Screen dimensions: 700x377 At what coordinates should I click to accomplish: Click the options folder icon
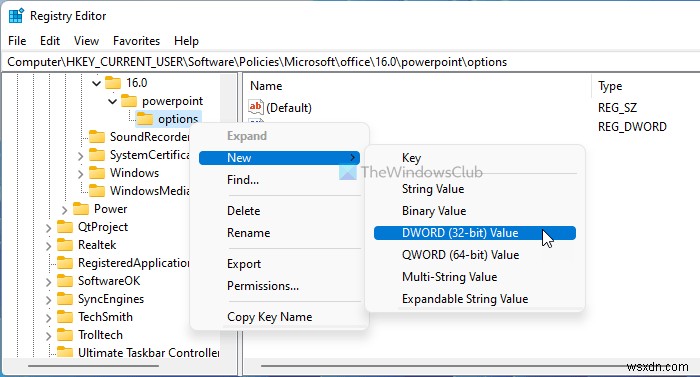pyautogui.click(x=145, y=119)
